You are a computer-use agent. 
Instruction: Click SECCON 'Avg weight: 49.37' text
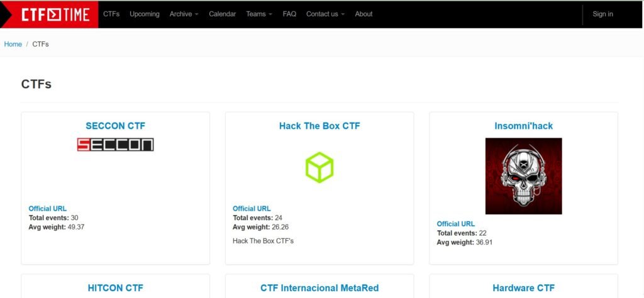57,227
